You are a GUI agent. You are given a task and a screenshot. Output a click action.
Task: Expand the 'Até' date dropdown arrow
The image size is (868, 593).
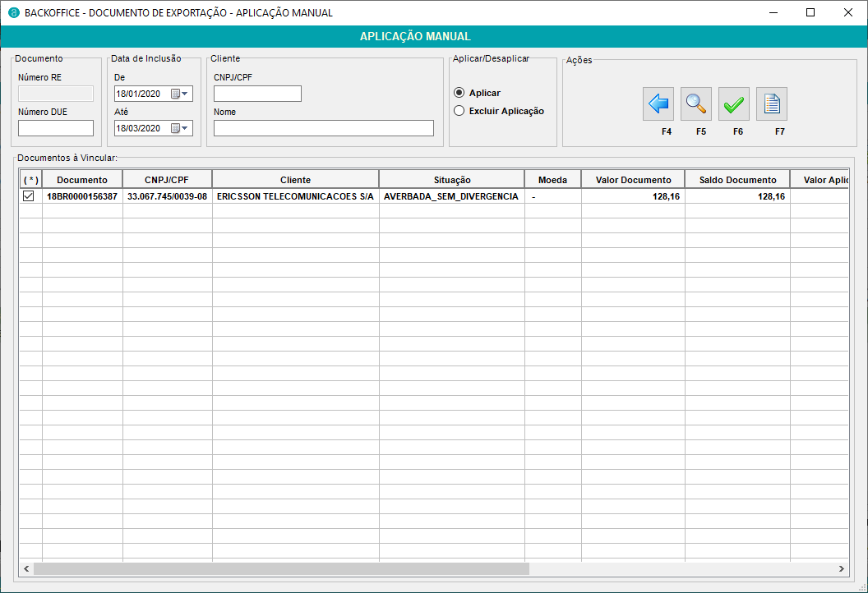coord(185,128)
